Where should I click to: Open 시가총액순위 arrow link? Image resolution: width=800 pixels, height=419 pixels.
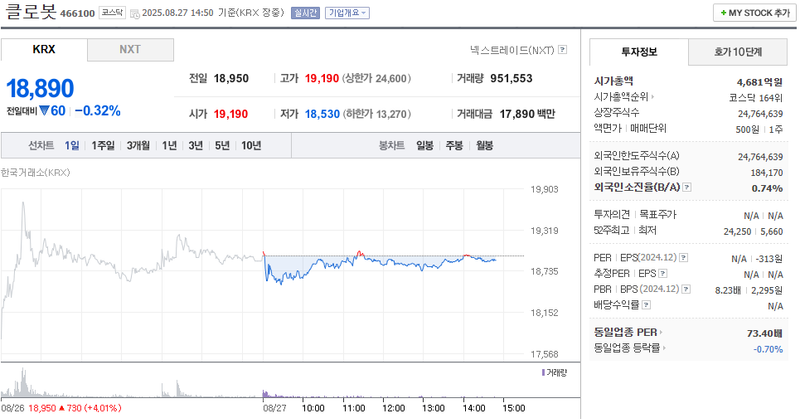(623, 96)
